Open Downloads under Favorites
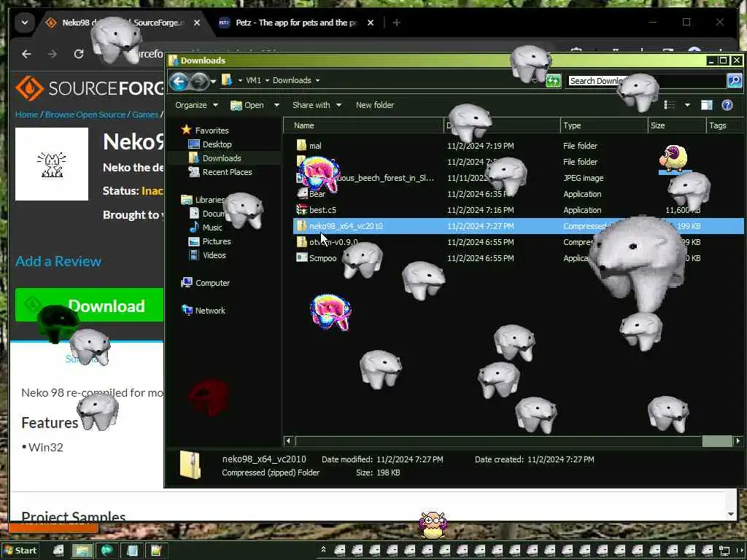 click(215, 158)
